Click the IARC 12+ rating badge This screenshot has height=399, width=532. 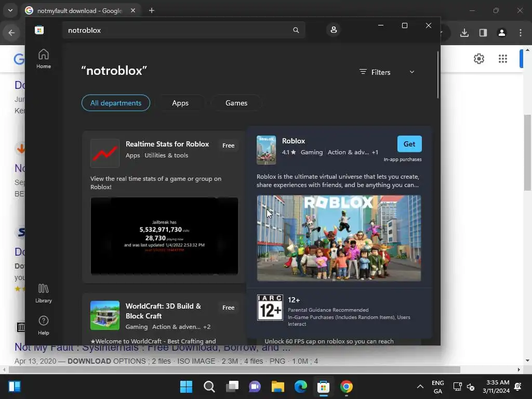270,308
